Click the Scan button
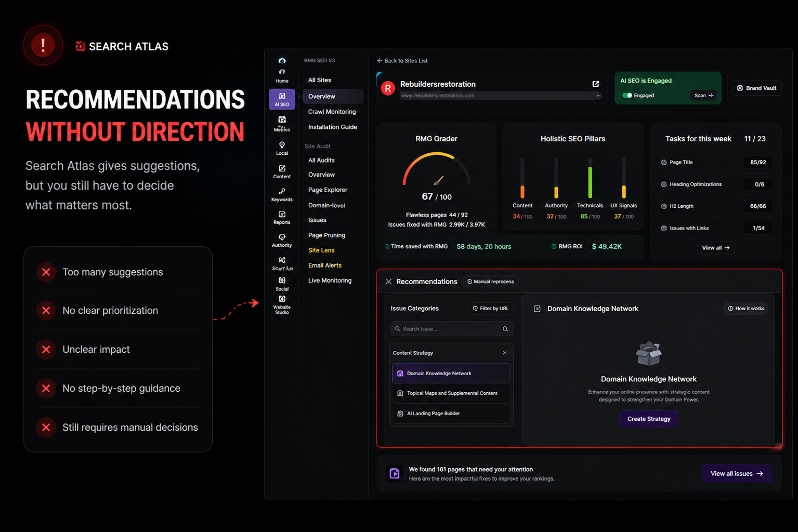798x532 pixels. (704, 96)
